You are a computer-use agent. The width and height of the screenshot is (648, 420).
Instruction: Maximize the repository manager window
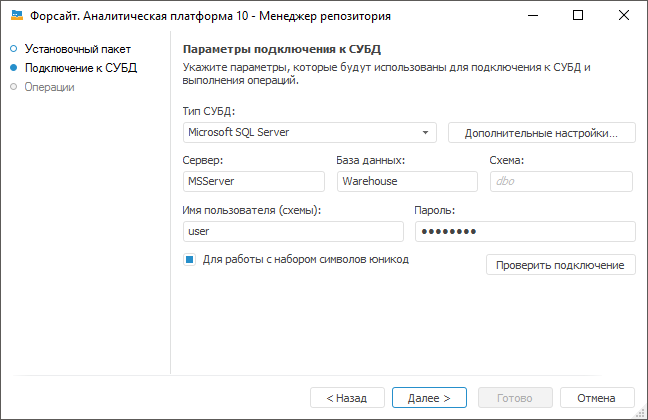[578, 16]
